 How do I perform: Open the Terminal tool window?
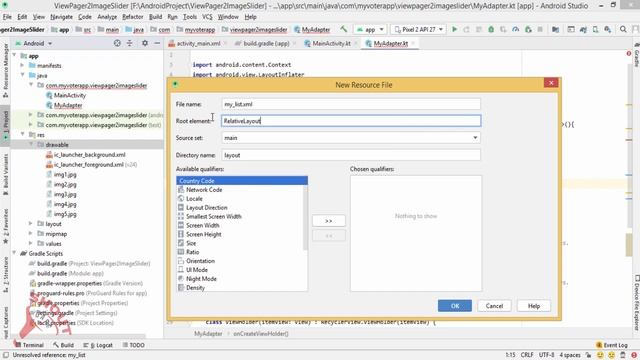coord(29,345)
